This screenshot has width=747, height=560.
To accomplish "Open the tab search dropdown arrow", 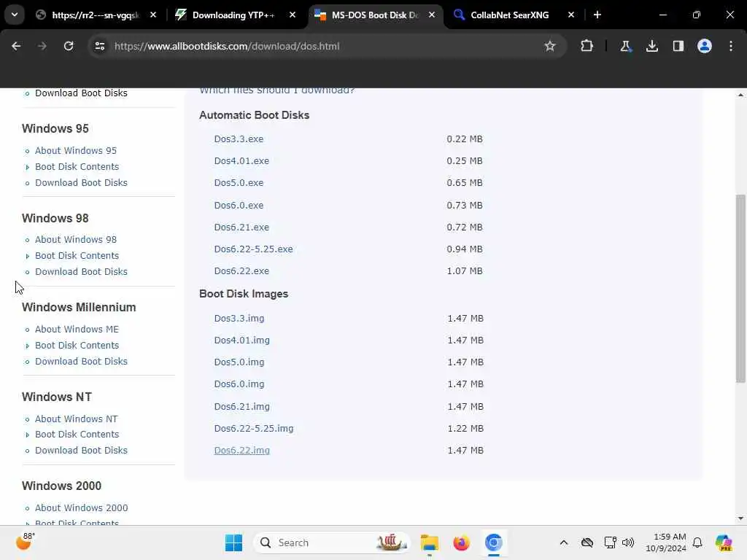I will 15,15.
